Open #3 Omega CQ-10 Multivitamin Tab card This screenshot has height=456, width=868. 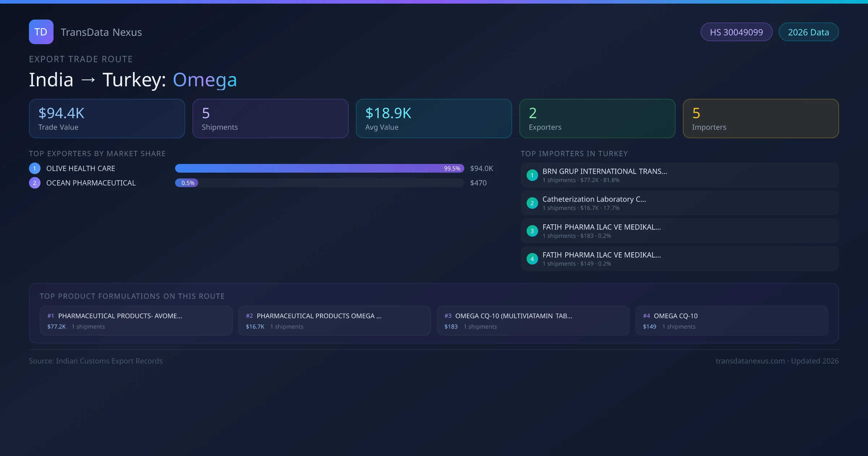[x=533, y=321]
